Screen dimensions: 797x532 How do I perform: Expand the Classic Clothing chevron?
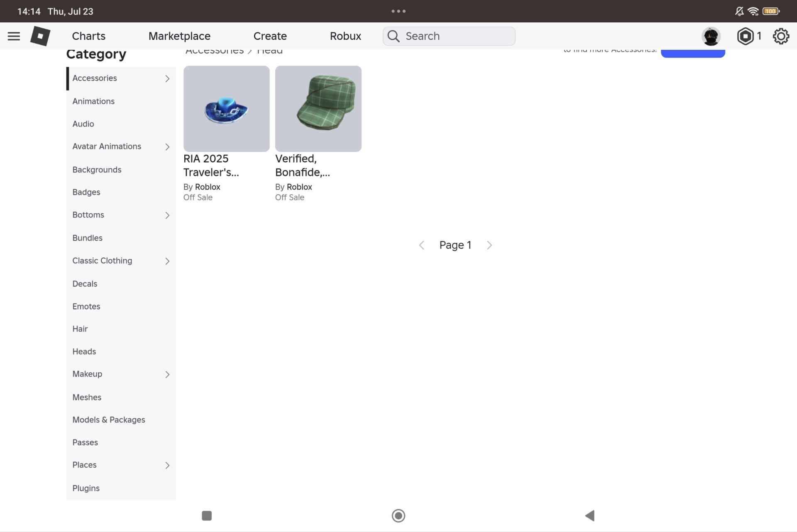tap(167, 261)
